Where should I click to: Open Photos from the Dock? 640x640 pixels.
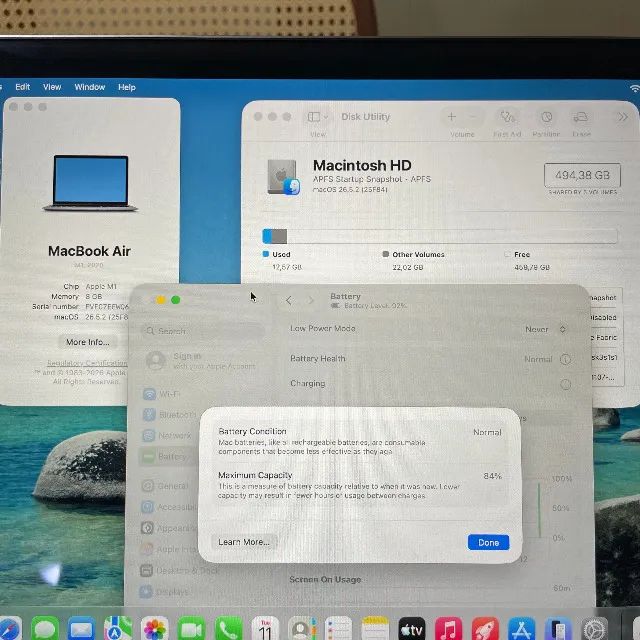point(154,629)
